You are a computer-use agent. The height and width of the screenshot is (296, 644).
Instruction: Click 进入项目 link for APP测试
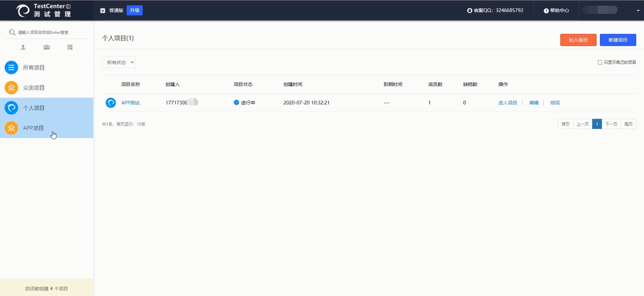508,103
